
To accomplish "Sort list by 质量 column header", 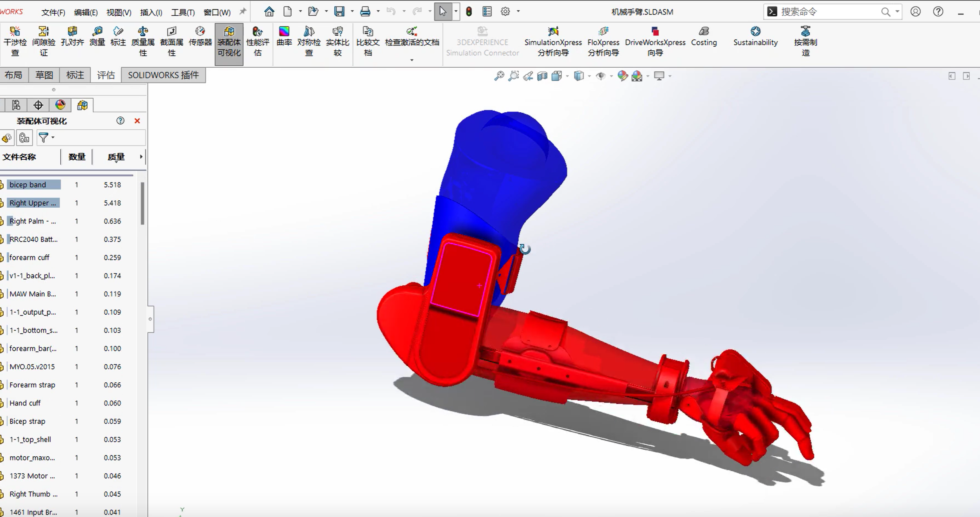I will pos(116,157).
